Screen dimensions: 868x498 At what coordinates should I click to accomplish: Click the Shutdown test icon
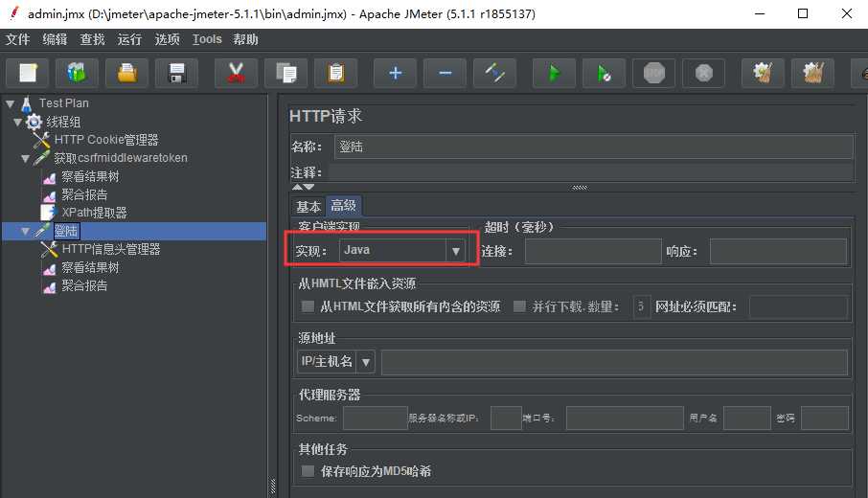pyautogui.click(x=703, y=73)
